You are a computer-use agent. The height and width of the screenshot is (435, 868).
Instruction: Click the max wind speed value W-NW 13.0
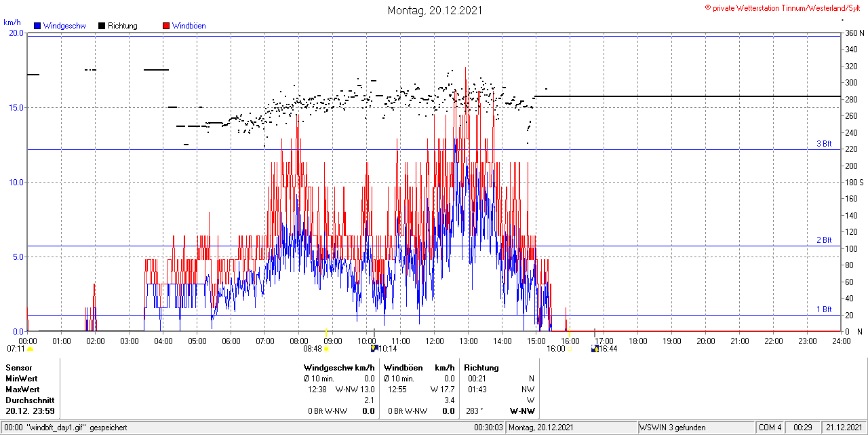coord(355,390)
